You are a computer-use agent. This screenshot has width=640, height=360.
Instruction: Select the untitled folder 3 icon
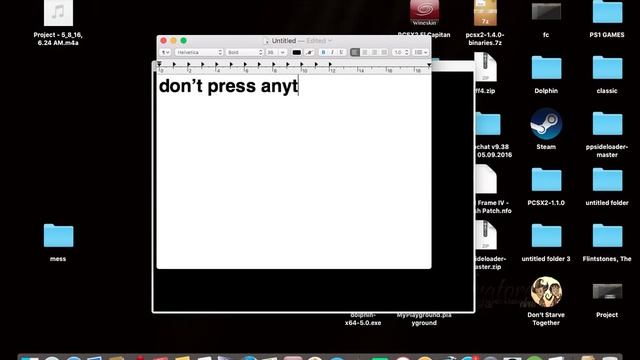(x=546, y=236)
